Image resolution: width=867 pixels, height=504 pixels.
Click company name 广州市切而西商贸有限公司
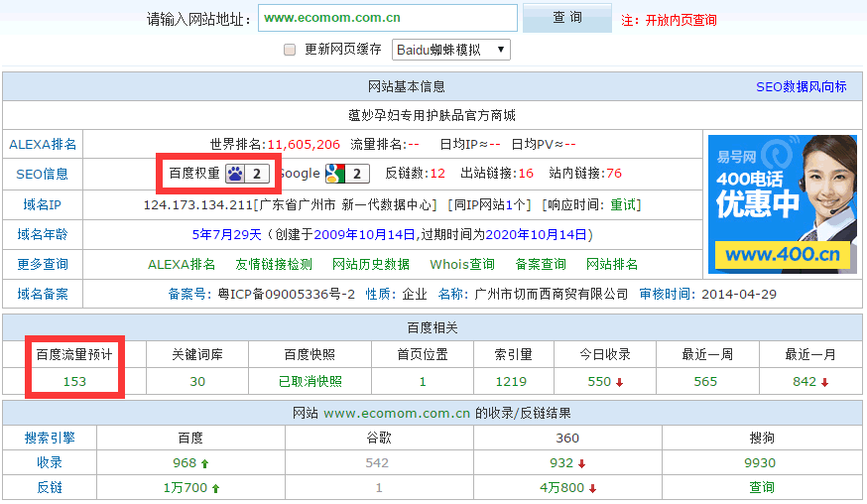click(551, 295)
